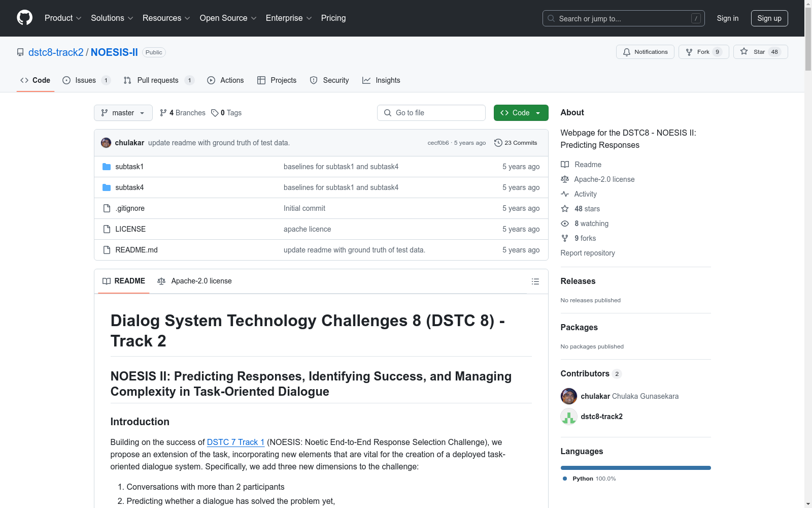Click the pulse icon next to Activity
812x508 pixels.
click(x=565, y=194)
